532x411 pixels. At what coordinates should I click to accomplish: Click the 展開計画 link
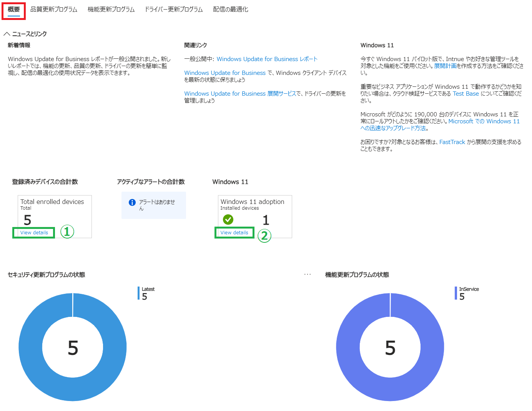pyautogui.click(x=445, y=66)
